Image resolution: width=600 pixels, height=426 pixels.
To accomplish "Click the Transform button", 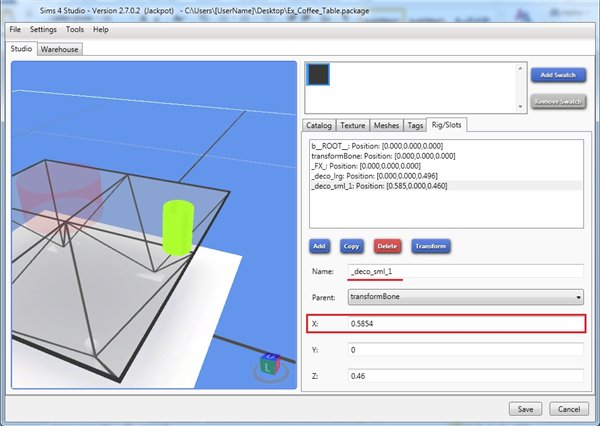I will [x=429, y=245].
